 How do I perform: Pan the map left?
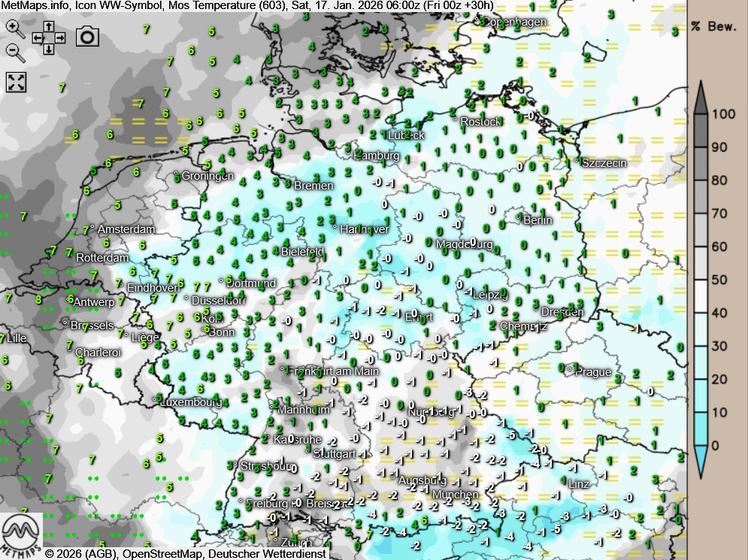[x=38, y=38]
